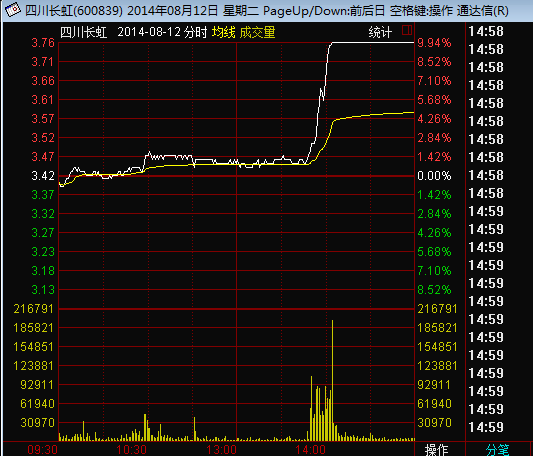
Task: Click the 操作 button at bottom
Action: click(436, 450)
